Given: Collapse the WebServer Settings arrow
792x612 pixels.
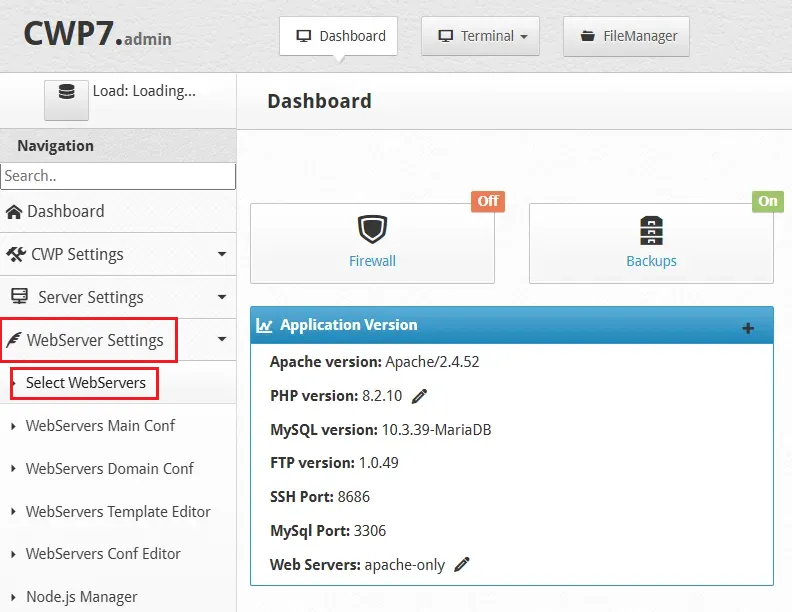Looking at the screenshot, I should [x=222, y=339].
